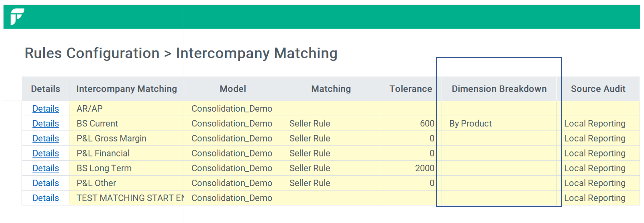
Task: Select Seller Rule in BS Current row
Action: 331,123
